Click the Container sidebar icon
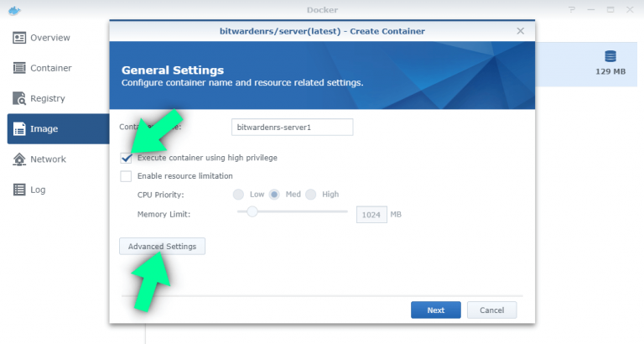The width and height of the screenshot is (644, 344). 19,68
